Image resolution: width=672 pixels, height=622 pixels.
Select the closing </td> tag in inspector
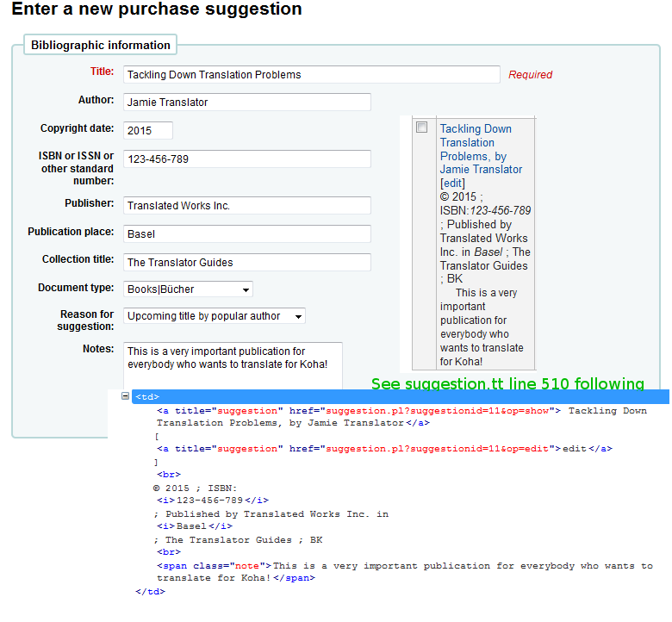tap(150, 592)
